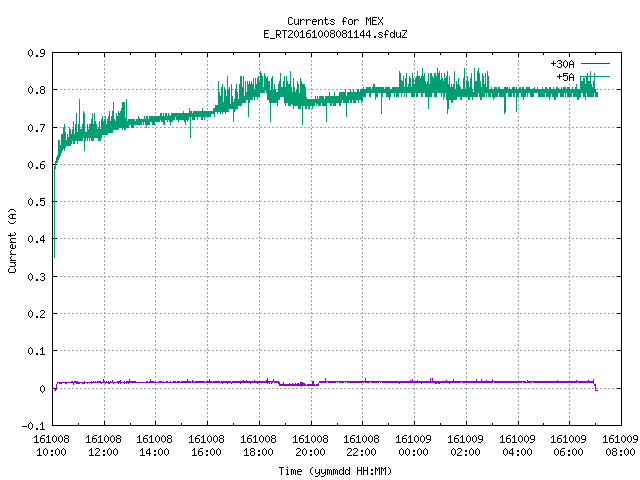Click the 161008 18:00 time tick label
This screenshot has height=480, width=640.
click(x=258, y=445)
